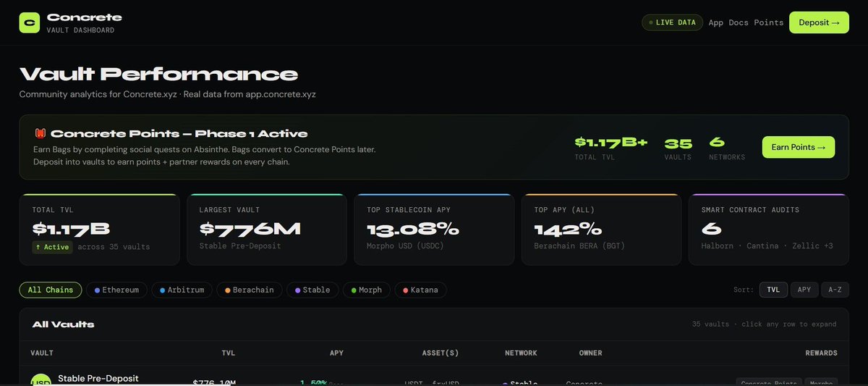Click the OWNER column header
The image size is (868, 386).
point(590,353)
